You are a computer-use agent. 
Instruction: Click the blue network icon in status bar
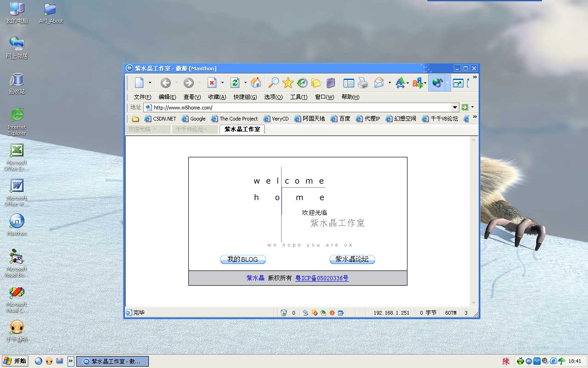click(x=305, y=313)
